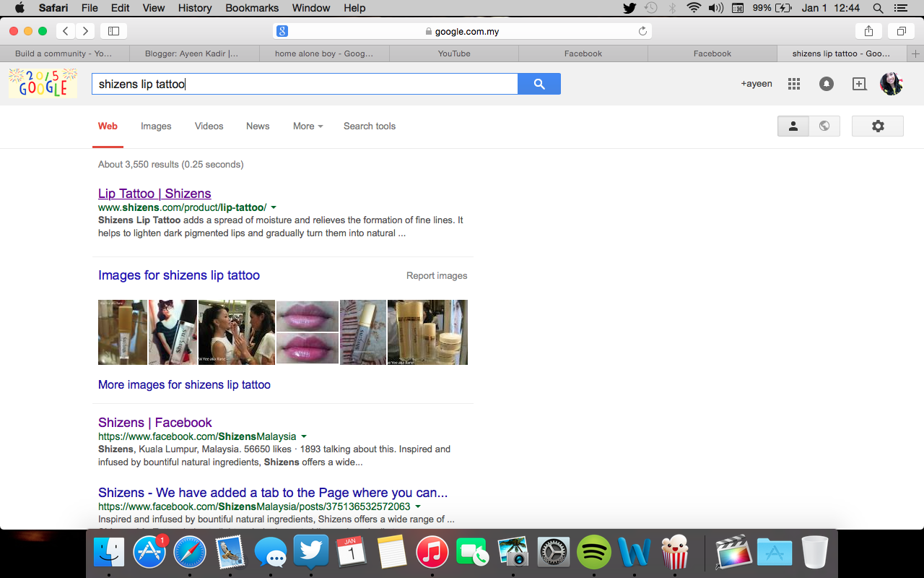Viewport: 924px width, 578px height.
Task: Switch to the YouTube tab
Action: click(454, 53)
